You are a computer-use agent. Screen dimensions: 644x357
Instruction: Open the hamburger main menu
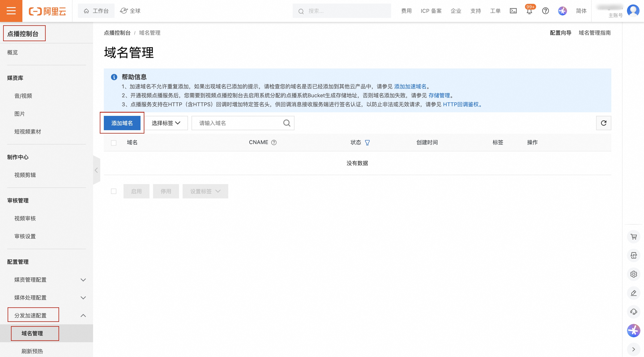click(x=11, y=11)
